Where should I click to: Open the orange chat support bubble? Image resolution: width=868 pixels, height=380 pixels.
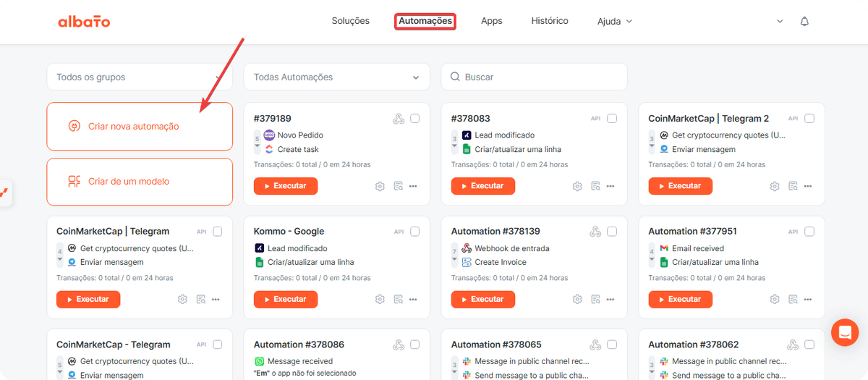click(x=845, y=332)
